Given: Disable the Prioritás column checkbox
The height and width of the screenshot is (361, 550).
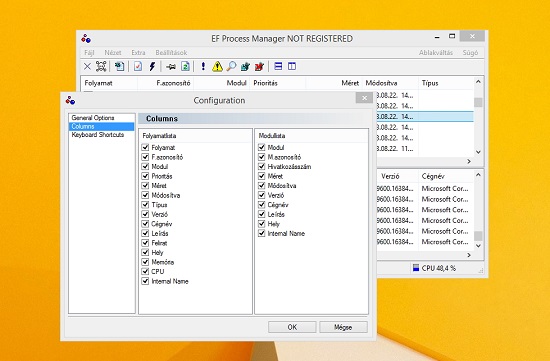Looking at the screenshot, I should pos(145,176).
